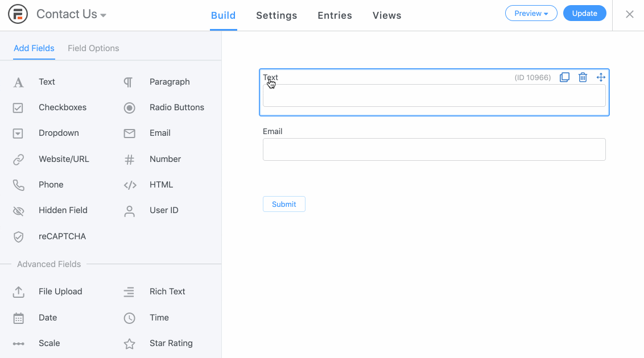Delete the Text field using trash icon
644x358 pixels.
click(583, 77)
